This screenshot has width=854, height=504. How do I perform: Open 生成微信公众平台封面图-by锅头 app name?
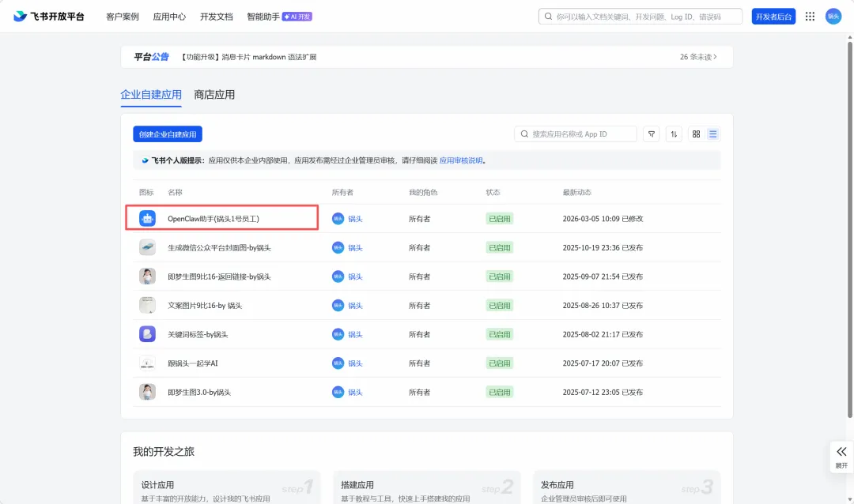coord(220,247)
